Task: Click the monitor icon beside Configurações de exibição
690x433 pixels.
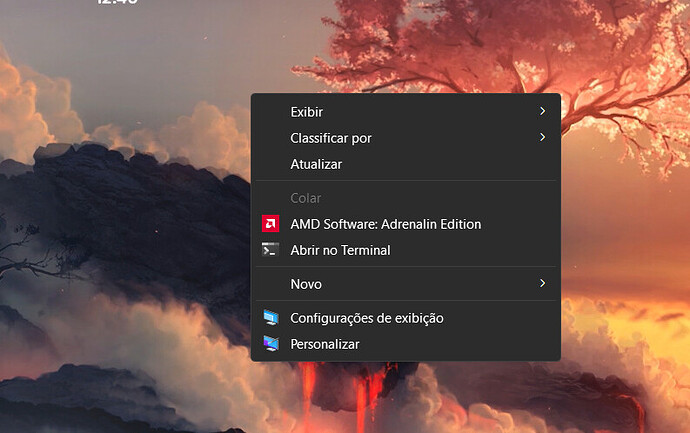Action: 270,318
